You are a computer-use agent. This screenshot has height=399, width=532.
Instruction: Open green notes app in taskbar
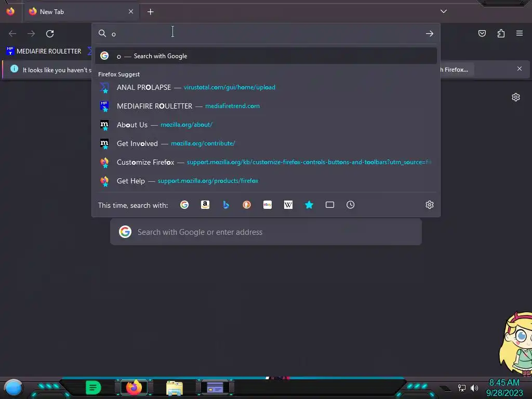[94, 388]
